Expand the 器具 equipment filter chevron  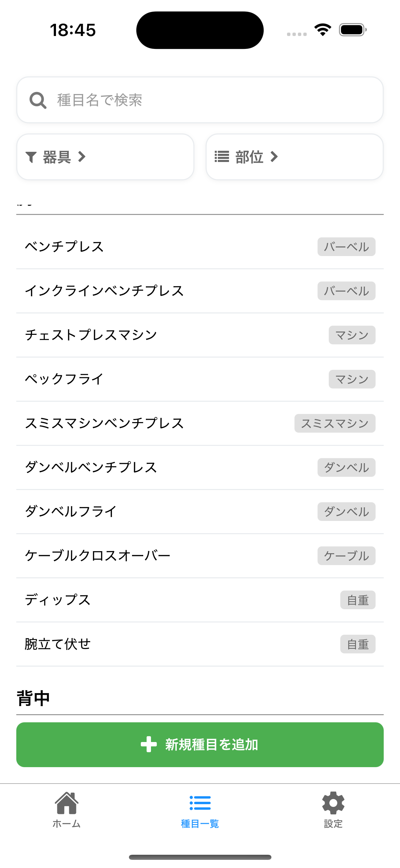(82, 157)
